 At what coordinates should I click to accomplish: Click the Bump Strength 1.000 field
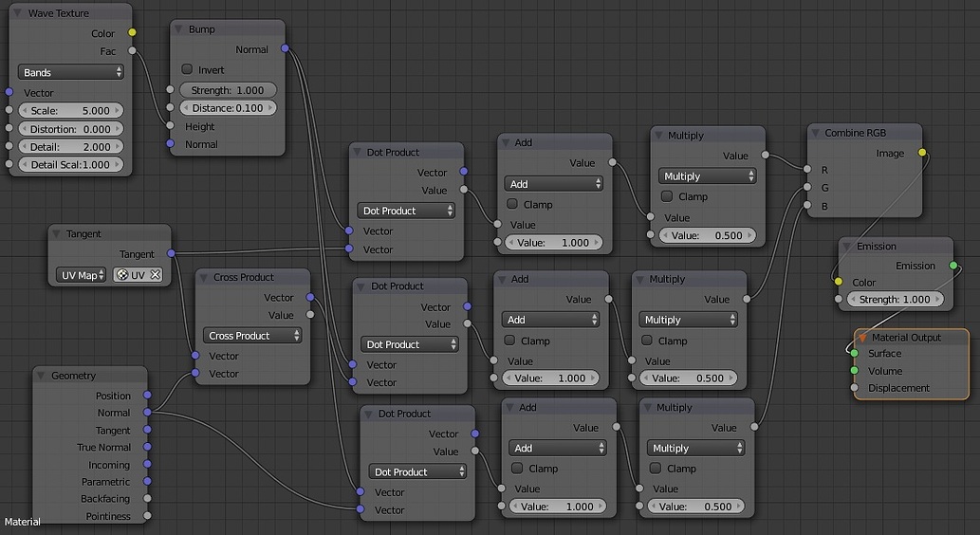228,90
